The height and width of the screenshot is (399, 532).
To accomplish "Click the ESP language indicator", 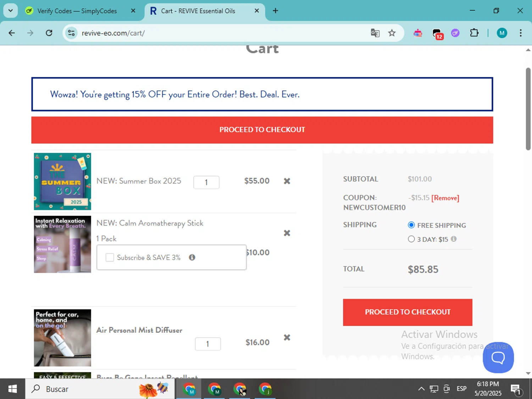I will tap(461, 389).
